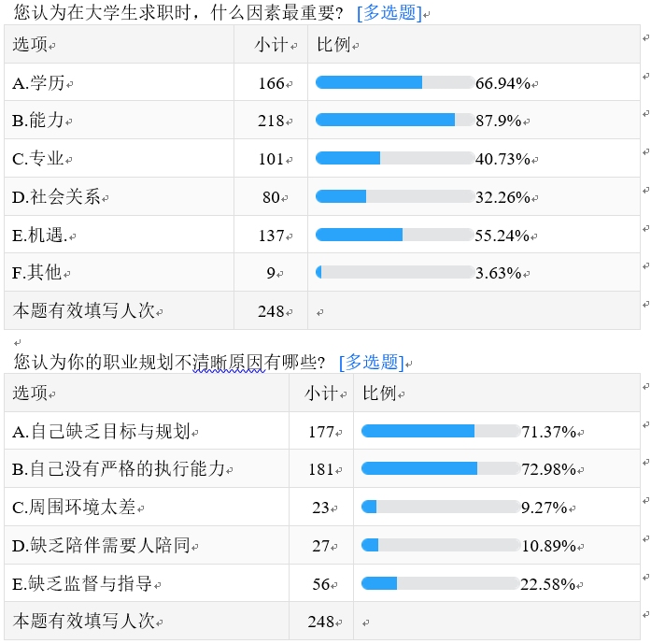Click the count 181 in the second table
The height and width of the screenshot is (644, 651).
coord(320,469)
